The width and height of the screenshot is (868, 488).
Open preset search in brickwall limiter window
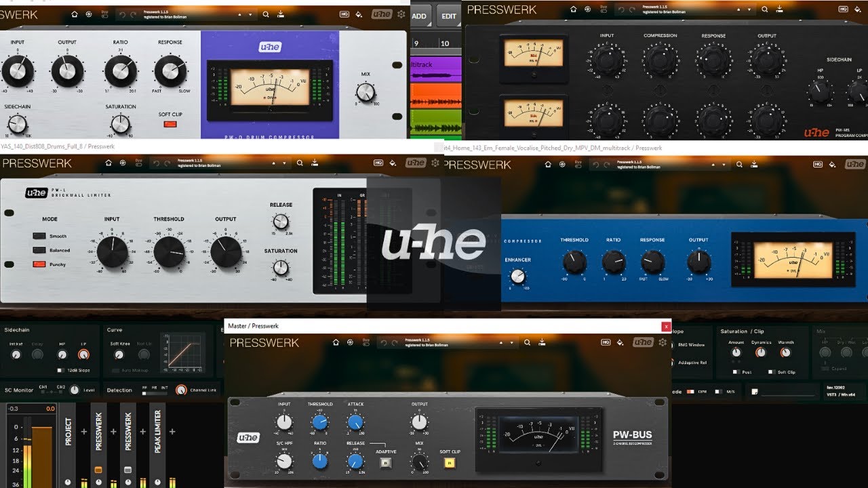pyautogui.click(x=300, y=163)
